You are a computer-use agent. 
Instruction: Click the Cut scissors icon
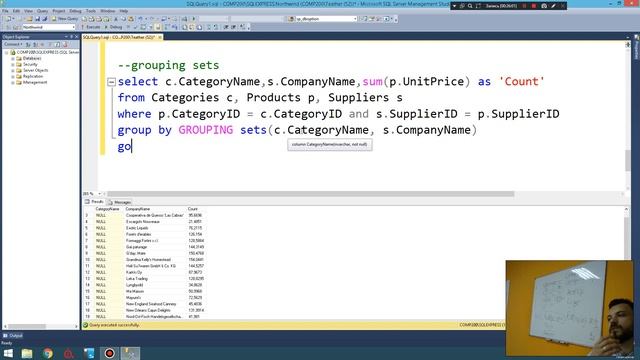tap(116, 19)
